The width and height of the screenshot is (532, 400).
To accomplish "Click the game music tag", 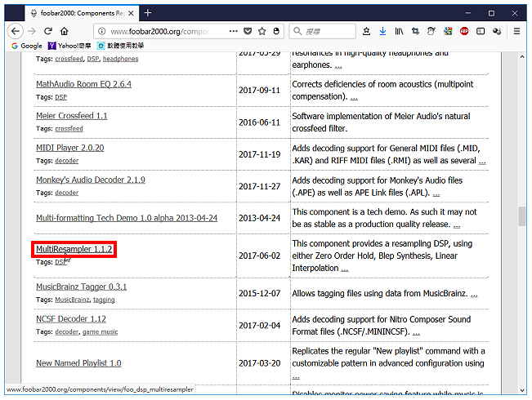I will (100, 331).
